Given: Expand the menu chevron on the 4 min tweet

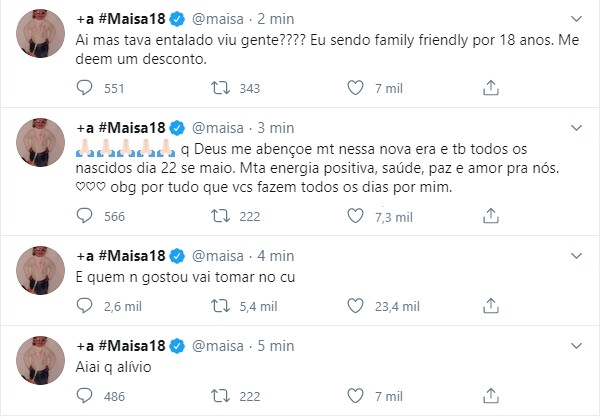Looking at the screenshot, I should pyautogui.click(x=577, y=257).
